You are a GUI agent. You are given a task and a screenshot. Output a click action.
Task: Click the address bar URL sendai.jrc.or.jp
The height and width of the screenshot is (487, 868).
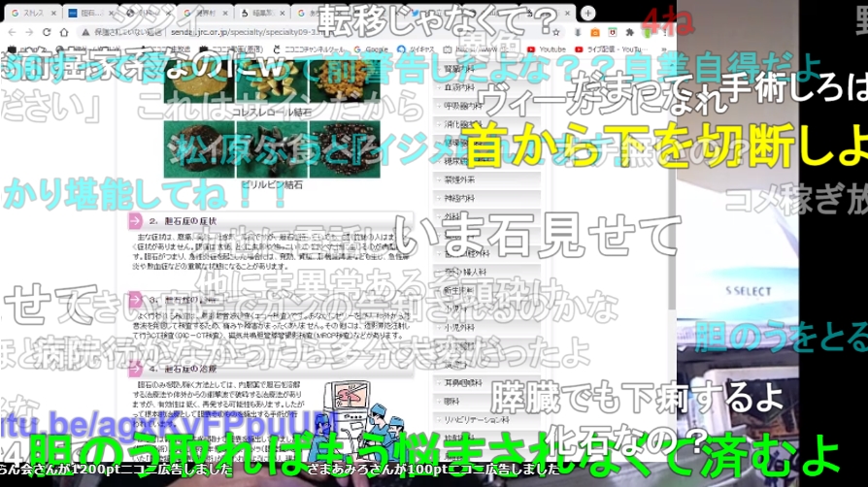pyautogui.click(x=250, y=33)
